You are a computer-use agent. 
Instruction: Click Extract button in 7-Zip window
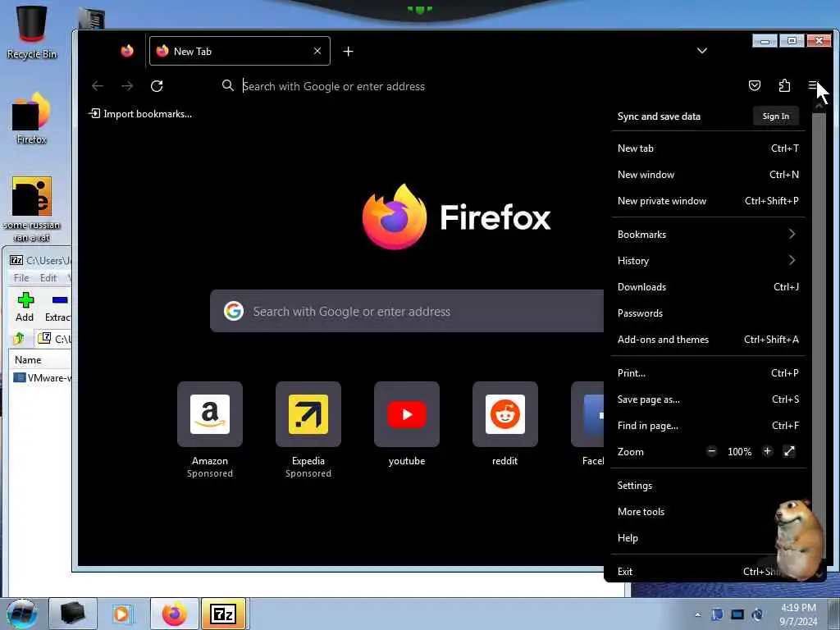coord(58,308)
